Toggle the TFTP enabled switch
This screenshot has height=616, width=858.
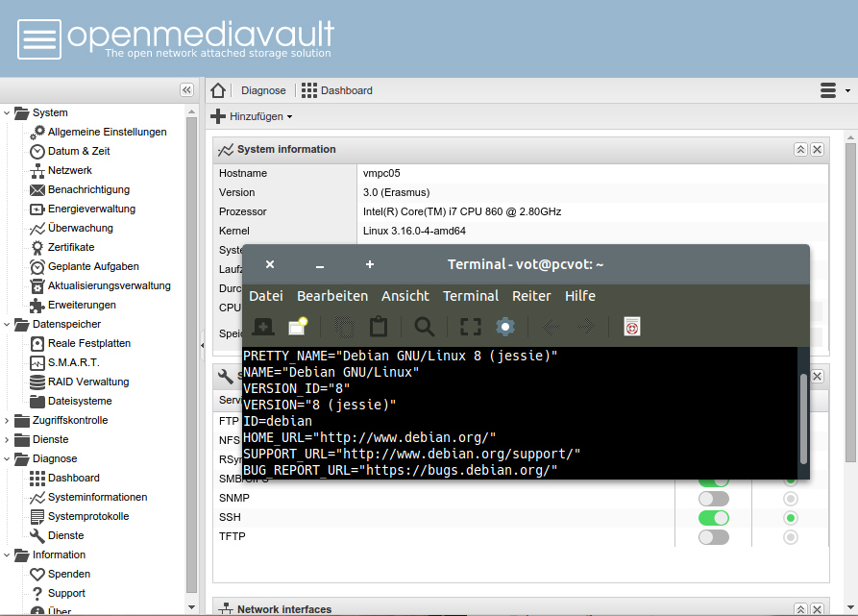714,536
